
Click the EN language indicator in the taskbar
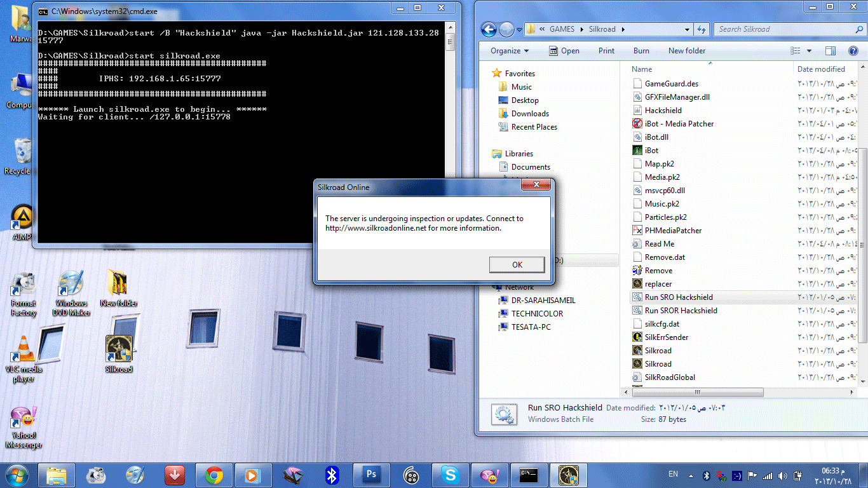coord(673,475)
